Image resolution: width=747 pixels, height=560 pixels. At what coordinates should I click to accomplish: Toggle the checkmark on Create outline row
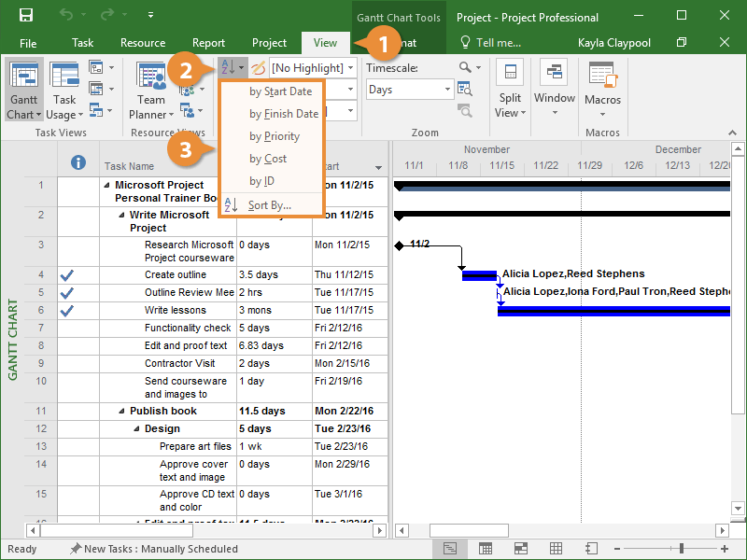(66, 275)
